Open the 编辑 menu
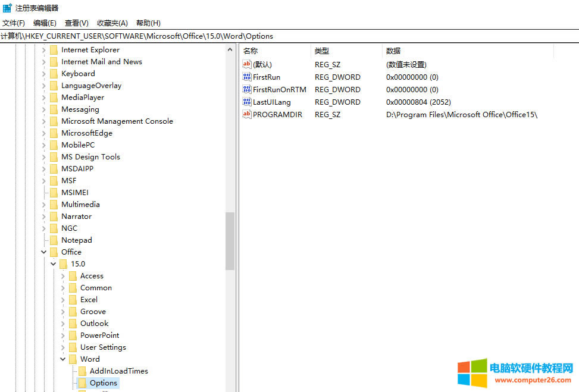Viewport: 579px width, 392px height. coord(43,23)
